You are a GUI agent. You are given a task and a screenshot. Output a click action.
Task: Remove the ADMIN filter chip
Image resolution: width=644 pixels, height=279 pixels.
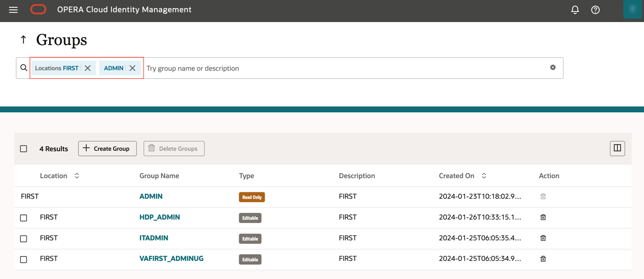132,68
